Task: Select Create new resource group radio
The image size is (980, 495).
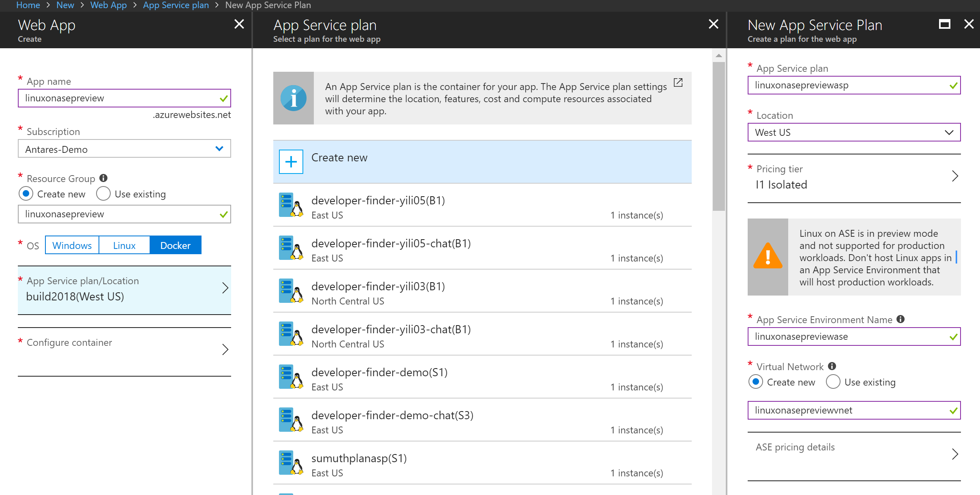Action: click(x=26, y=194)
